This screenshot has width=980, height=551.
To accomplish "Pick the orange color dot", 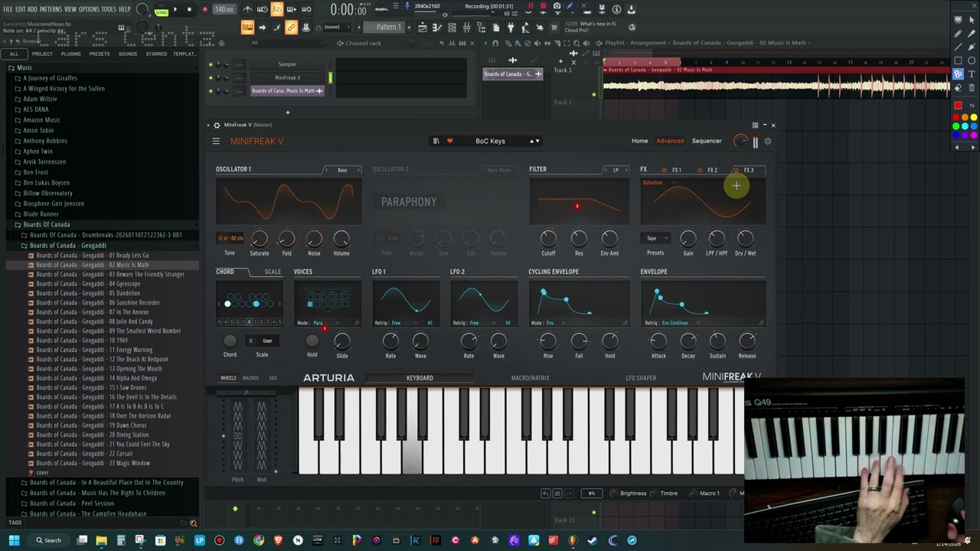I will tap(965, 117).
